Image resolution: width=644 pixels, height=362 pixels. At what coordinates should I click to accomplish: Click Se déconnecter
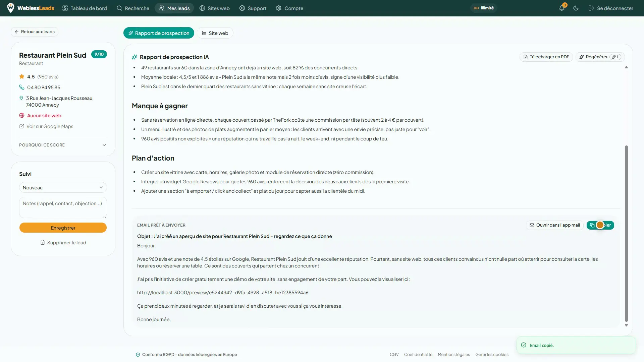(x=611, y=8)
